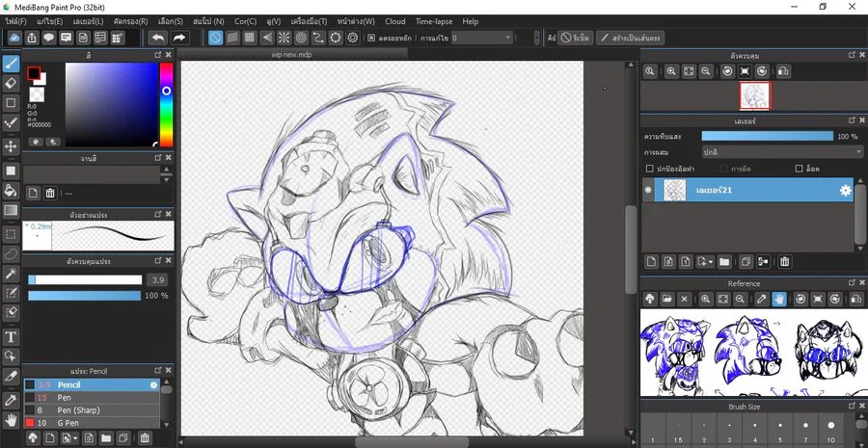Expand the add-brush dropdown in Brush panel

click(x=74, y=437)
